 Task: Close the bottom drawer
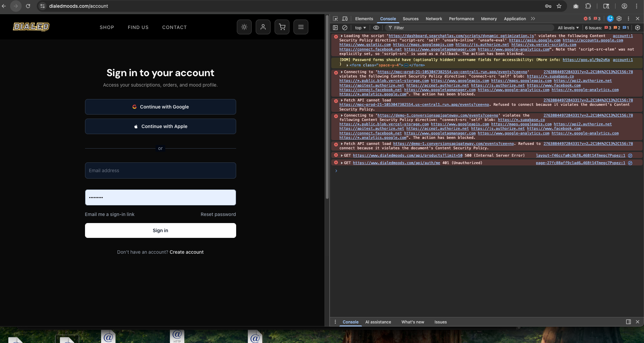coord(638,322)
